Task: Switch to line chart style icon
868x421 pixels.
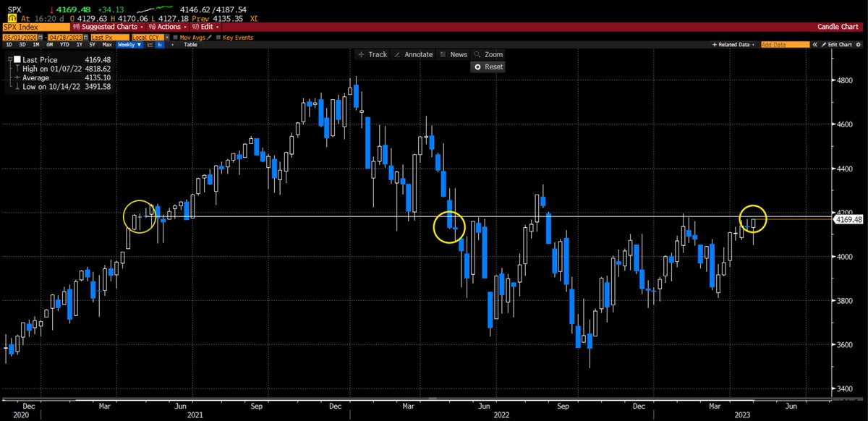Action: 150,45
